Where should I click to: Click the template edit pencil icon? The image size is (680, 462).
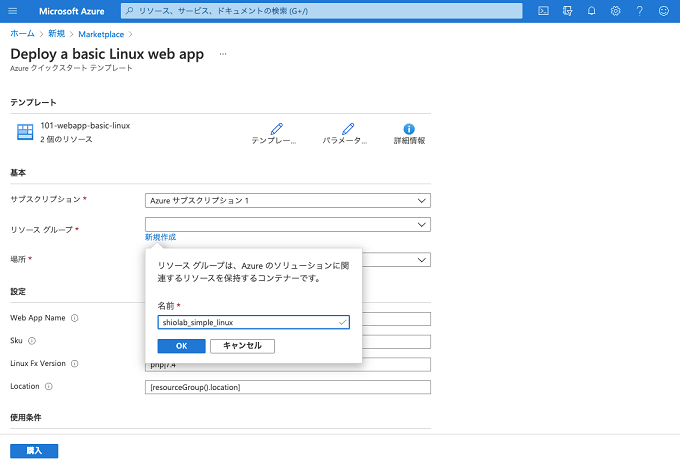[276, 129]
